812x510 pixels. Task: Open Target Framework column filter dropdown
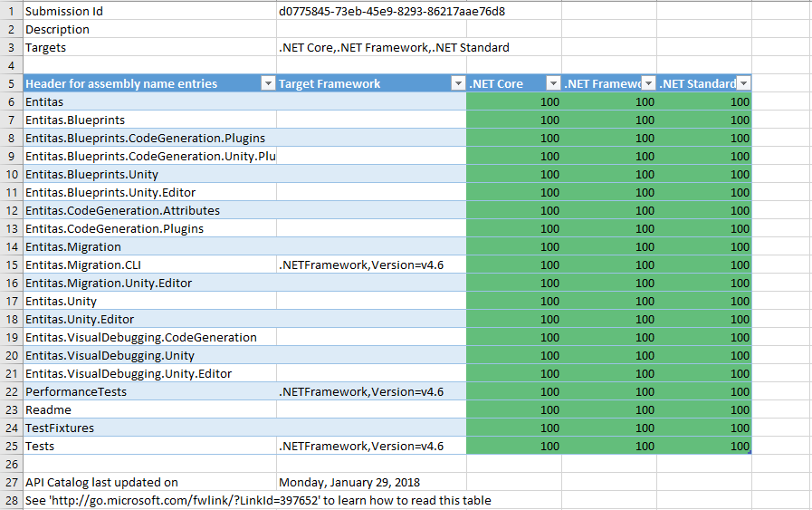(x=458, y=83)
